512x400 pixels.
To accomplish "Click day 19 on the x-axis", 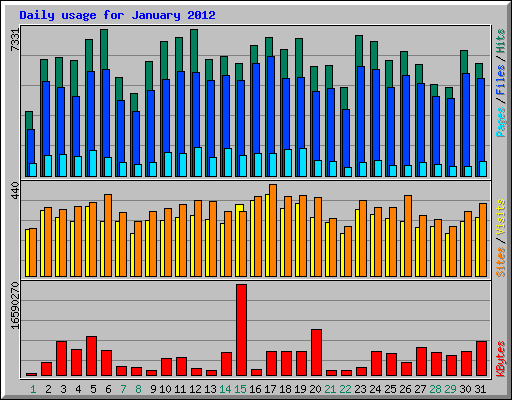I will coord(300,389).
